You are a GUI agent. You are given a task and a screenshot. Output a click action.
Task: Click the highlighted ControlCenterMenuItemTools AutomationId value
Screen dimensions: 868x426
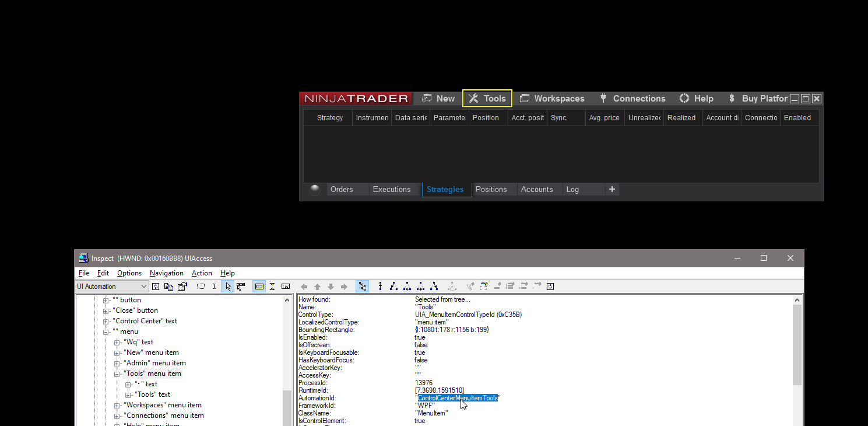tap(458, 398)
